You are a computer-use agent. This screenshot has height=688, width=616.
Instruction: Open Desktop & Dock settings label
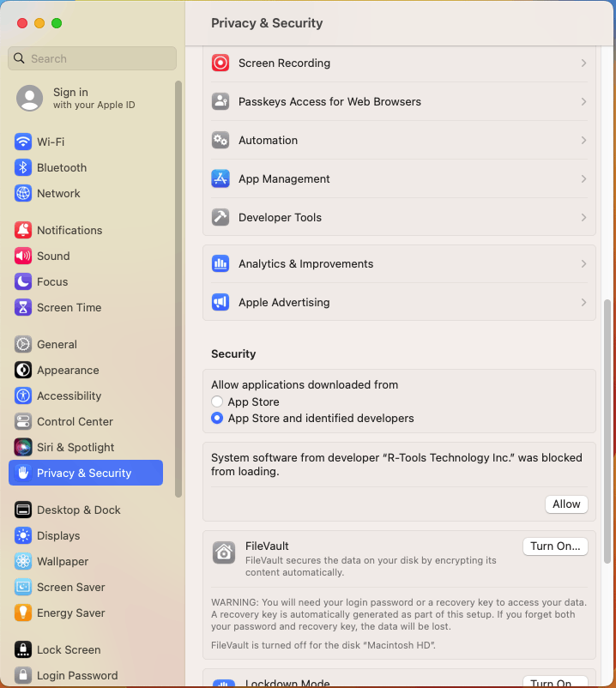(79, 510)
